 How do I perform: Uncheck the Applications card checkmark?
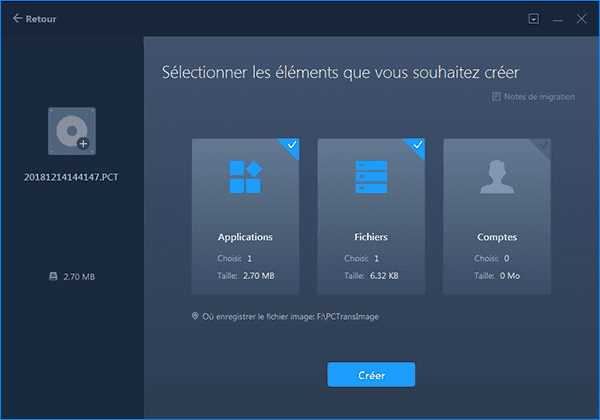tap(292, 145)
